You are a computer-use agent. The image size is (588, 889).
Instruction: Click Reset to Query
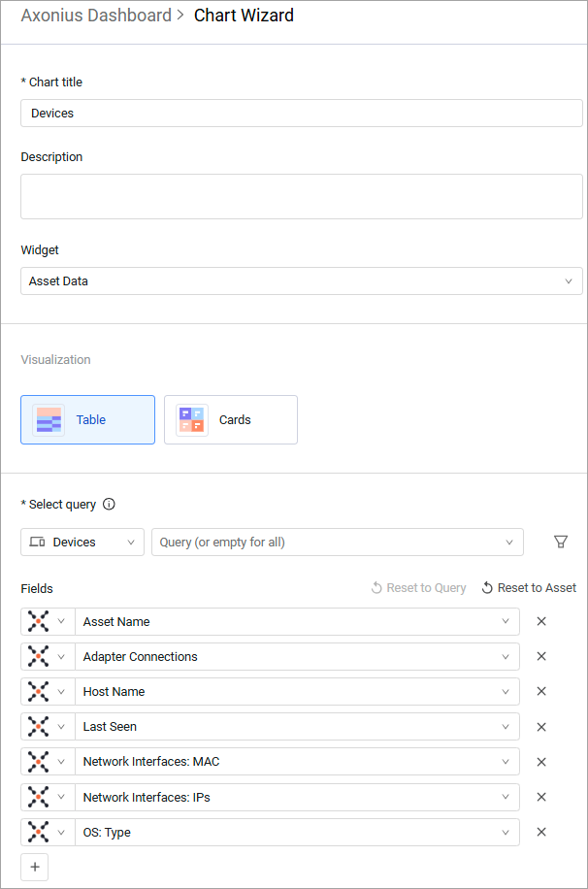(x=418, y=588)
